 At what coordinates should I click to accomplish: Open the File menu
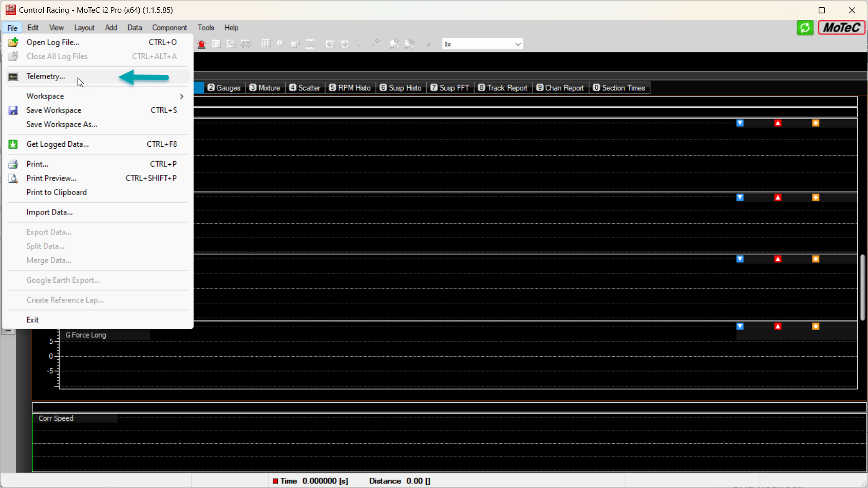12,28
